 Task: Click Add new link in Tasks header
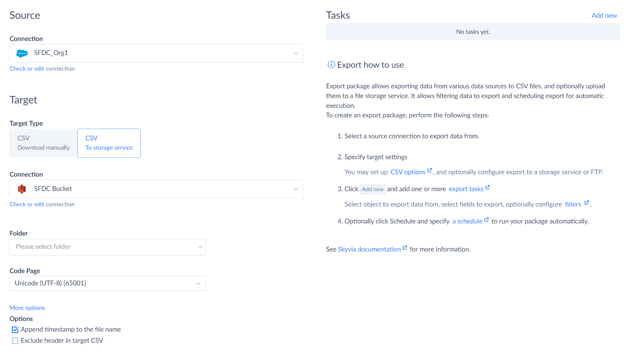point(604,15)
